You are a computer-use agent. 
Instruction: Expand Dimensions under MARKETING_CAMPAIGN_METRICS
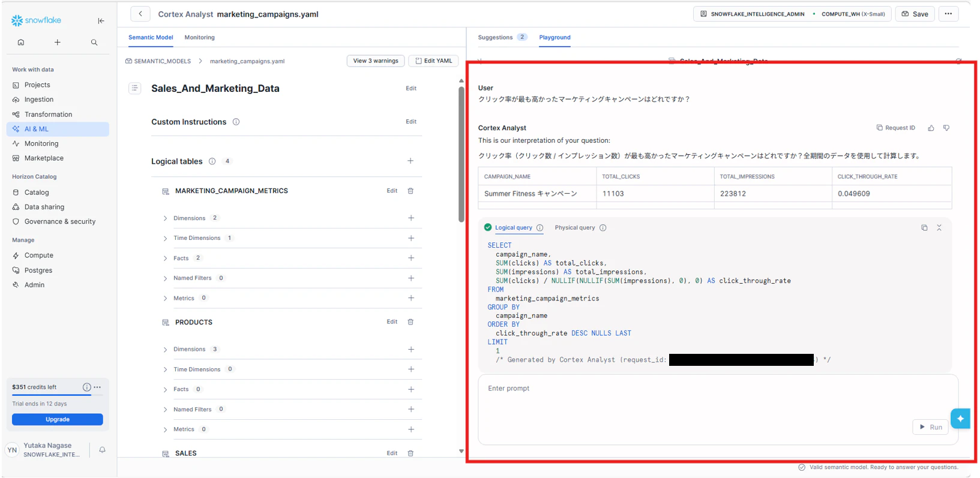tap(165, 218)
